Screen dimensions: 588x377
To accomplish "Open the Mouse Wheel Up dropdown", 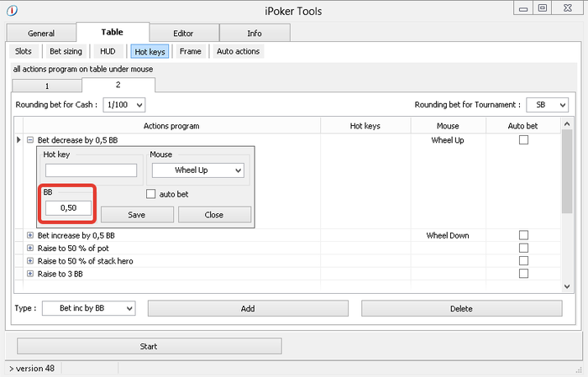I will click(197, 170).
